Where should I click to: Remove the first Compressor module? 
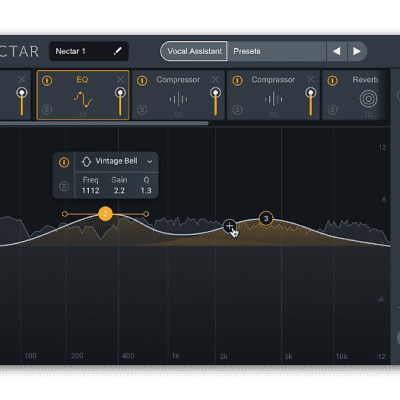pyautogui.click(x=216, y=79)
